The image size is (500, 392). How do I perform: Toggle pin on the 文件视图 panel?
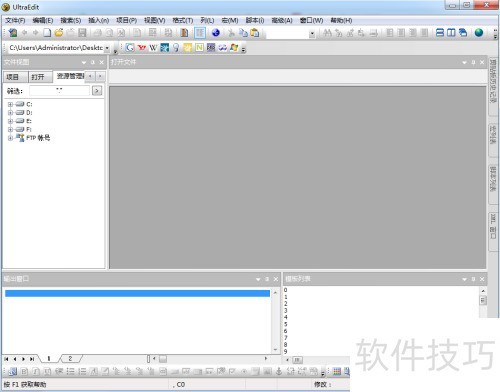(x=93, y=62)
